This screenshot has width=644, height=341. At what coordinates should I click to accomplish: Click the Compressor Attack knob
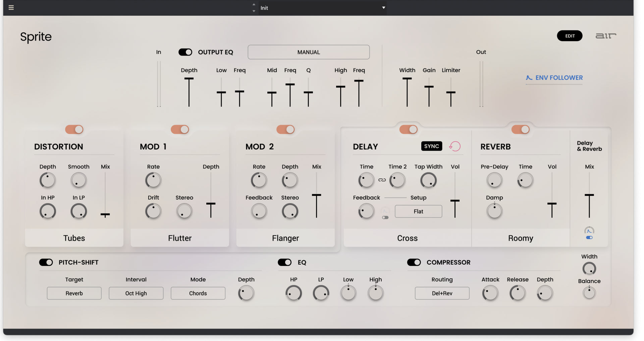pos(490,293)
